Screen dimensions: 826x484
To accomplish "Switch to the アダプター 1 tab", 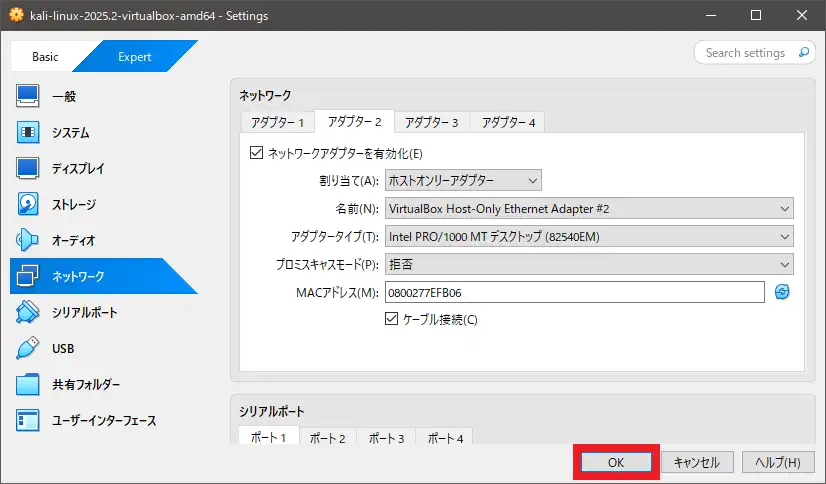I will pos(278,122).
